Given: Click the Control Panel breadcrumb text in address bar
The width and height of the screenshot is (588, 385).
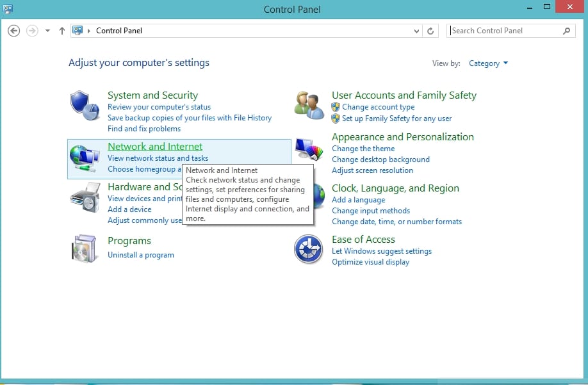Looking at the screenshot, I should coord(119,31).
